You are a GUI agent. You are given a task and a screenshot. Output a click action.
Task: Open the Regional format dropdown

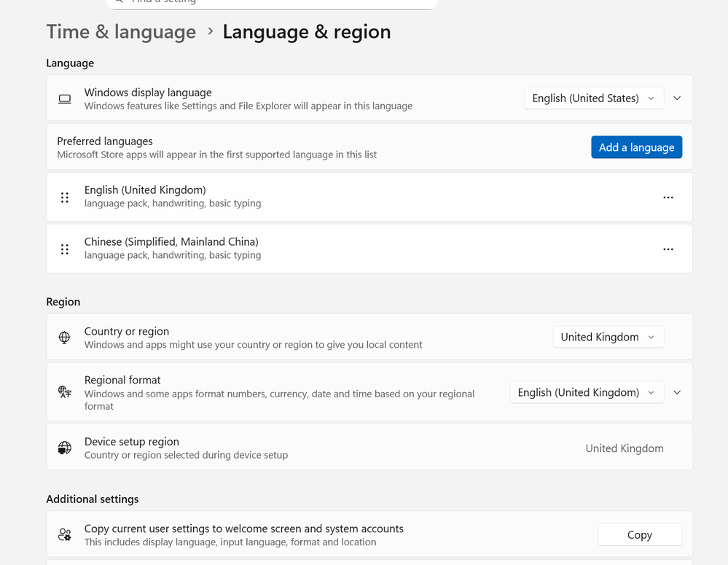586,392
